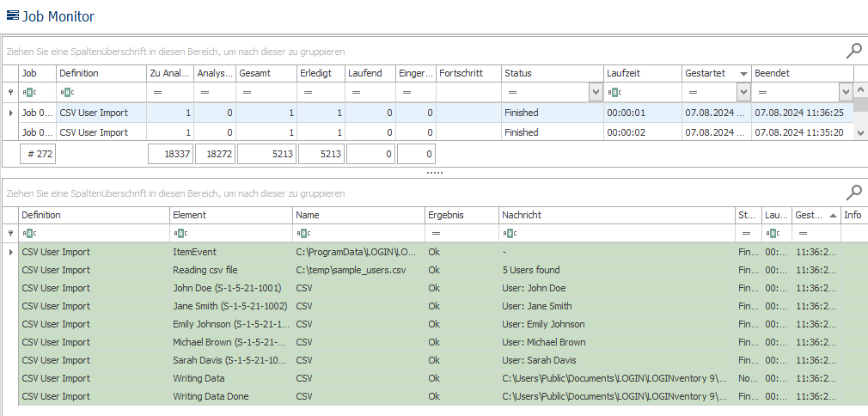868x416 pixels.
Task: Click the Gesamt column header
Action: tap(266, 73)
